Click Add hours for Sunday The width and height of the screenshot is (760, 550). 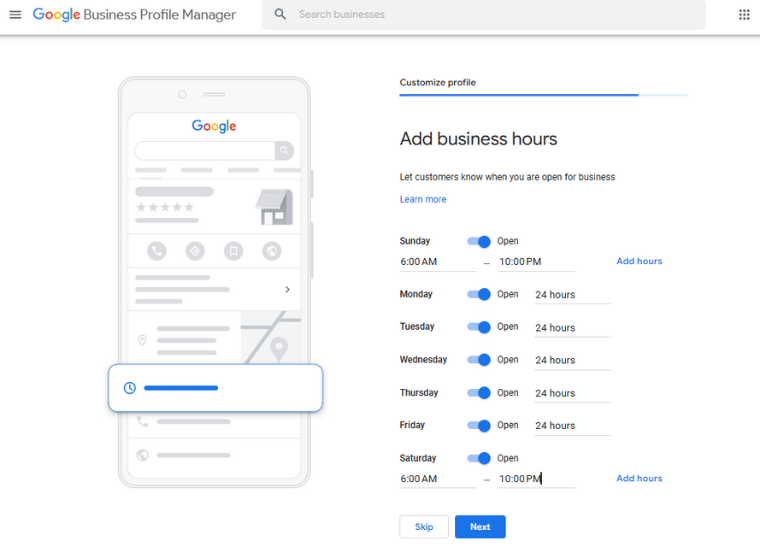click(x=639, y=261)
